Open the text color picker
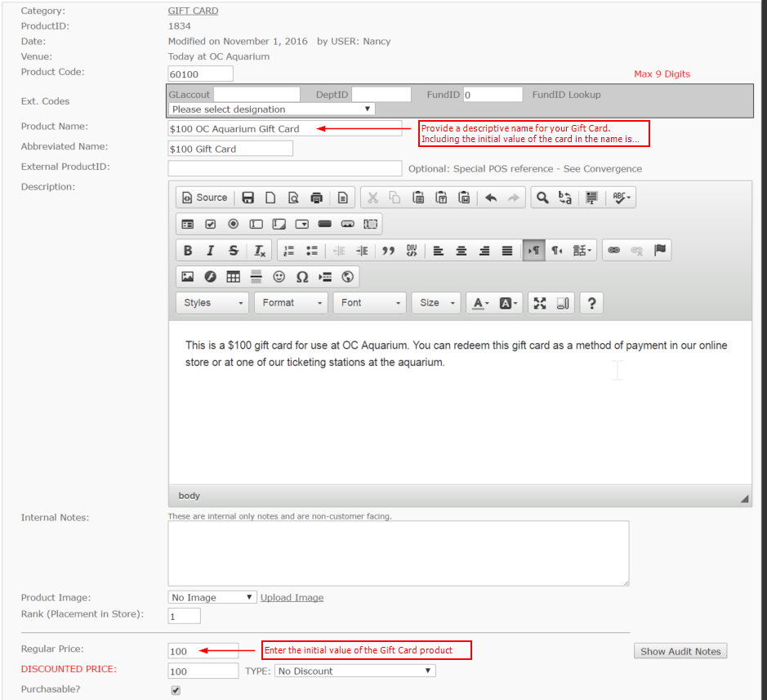The width and height of the screenshot is (767, 700). coord(480,303)
